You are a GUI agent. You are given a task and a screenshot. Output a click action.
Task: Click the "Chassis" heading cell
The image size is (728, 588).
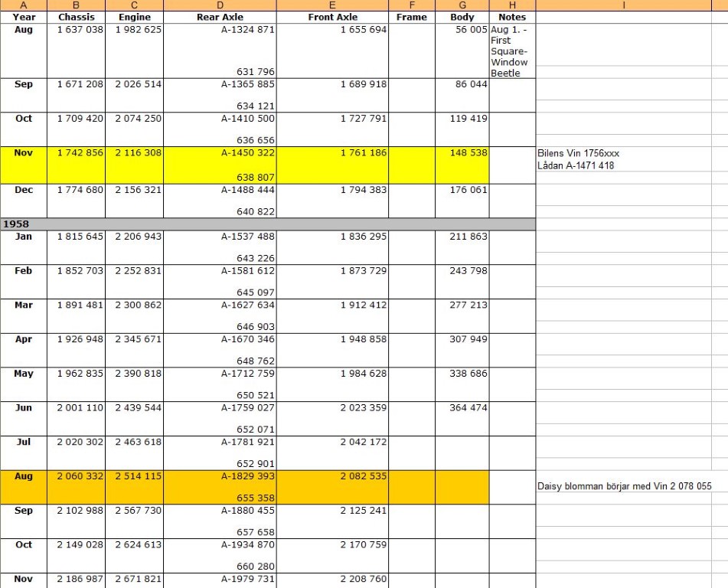point(80,17)
